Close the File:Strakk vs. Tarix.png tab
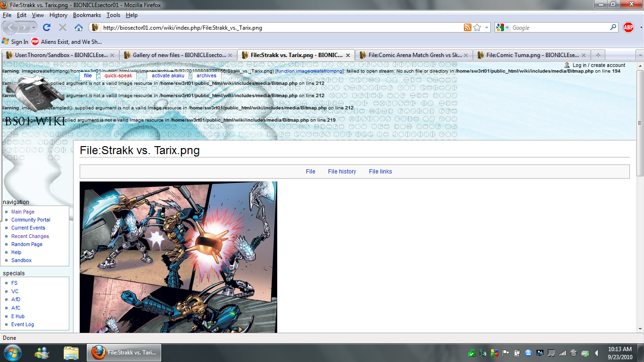 (x=348, y=55)
